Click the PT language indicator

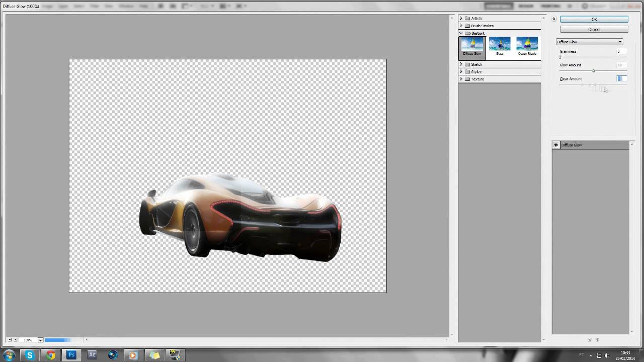(582, 355)
